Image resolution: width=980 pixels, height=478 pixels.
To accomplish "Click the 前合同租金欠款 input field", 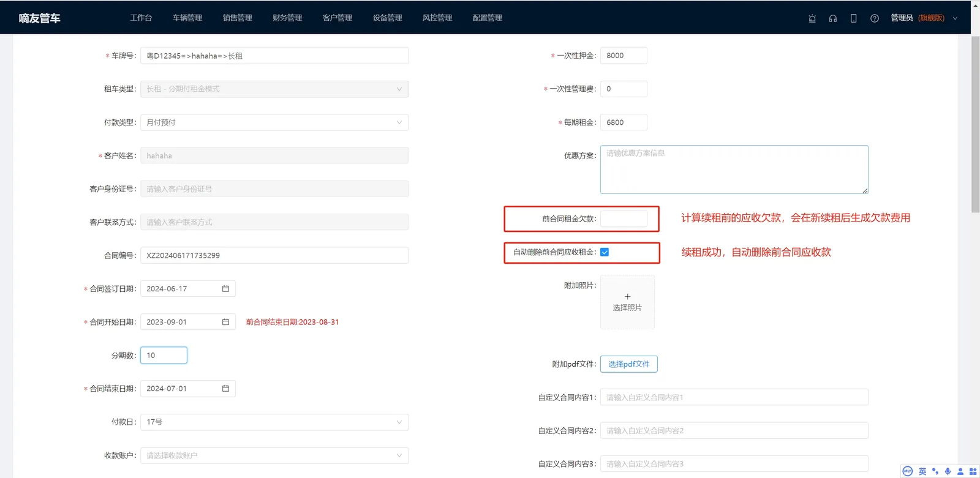I will 624,218.
